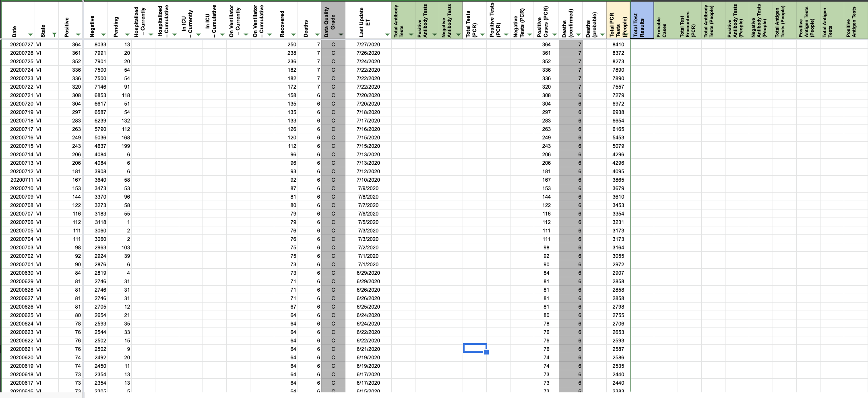Select Total PCR Tests value 3865

point(618,180)
